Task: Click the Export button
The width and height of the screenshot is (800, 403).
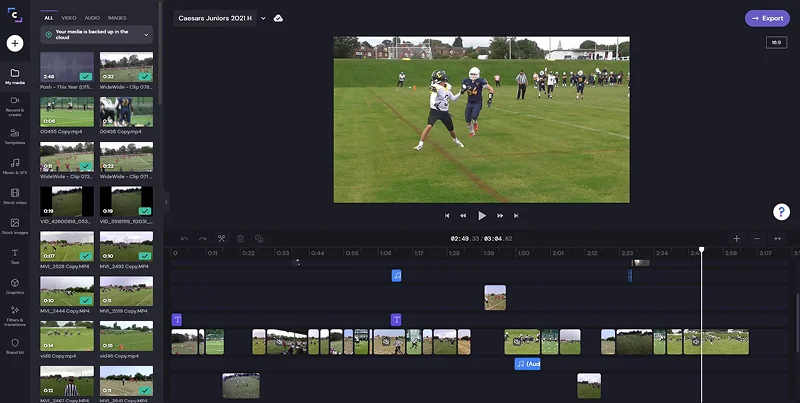Action: [x=767, y=18]
